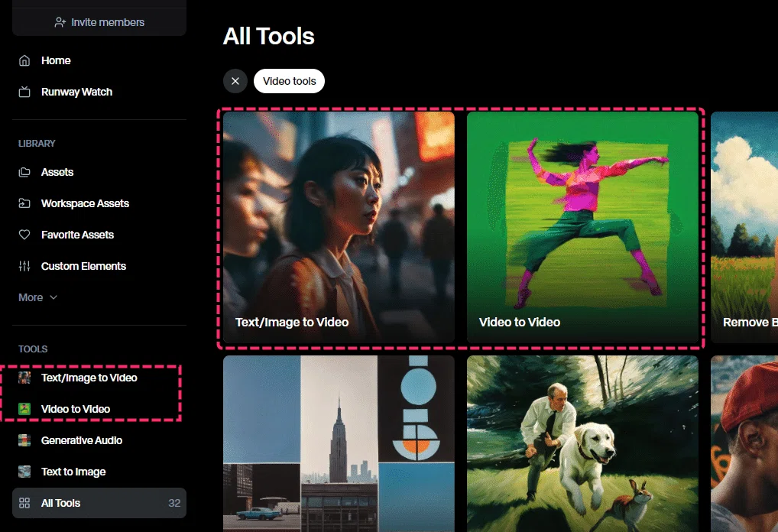This screenshot has width=778, height=532.
Task: Click the Workspace Assets folder icon
Action: pyautogui.click(x=24, y=203)
